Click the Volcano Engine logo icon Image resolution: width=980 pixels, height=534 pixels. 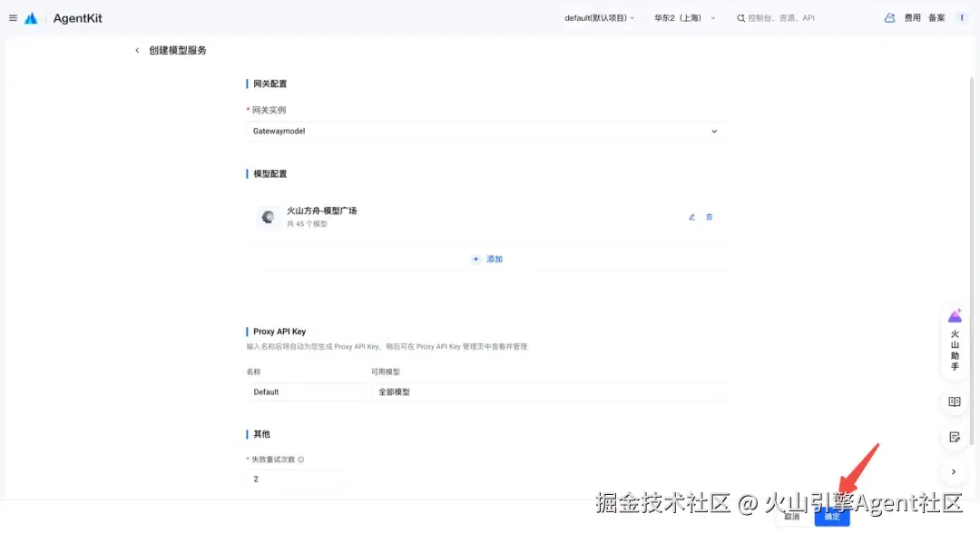31,18
